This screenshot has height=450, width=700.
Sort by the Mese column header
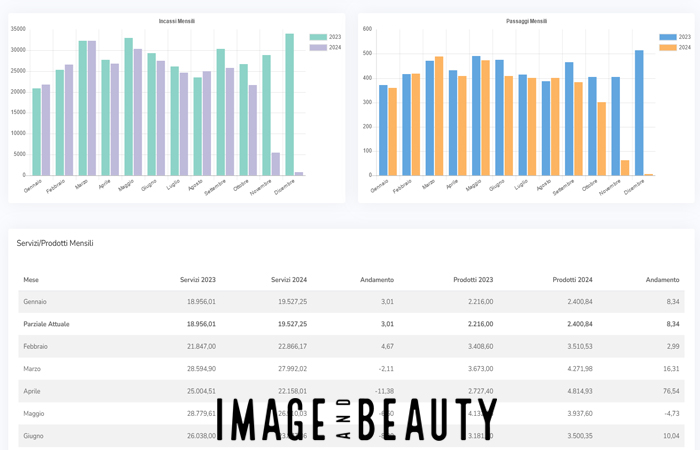[31, 280]
